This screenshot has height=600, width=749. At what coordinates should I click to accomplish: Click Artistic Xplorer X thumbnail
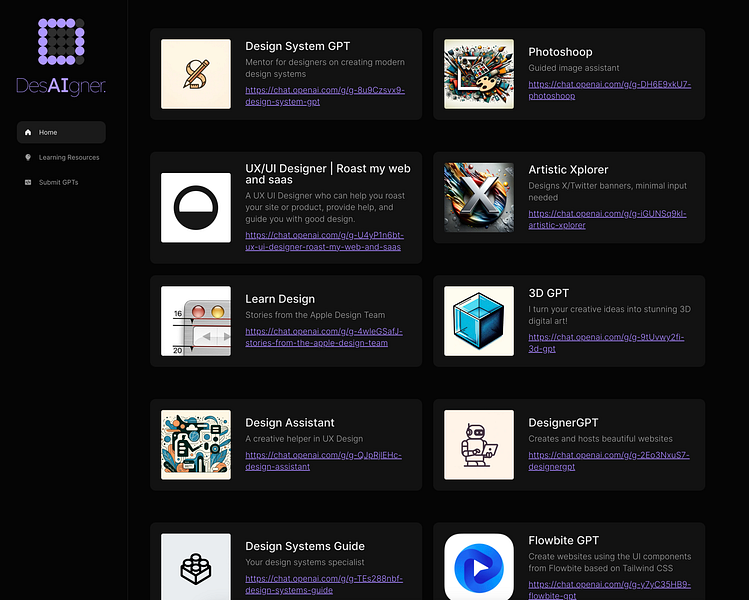coord(479,197)
